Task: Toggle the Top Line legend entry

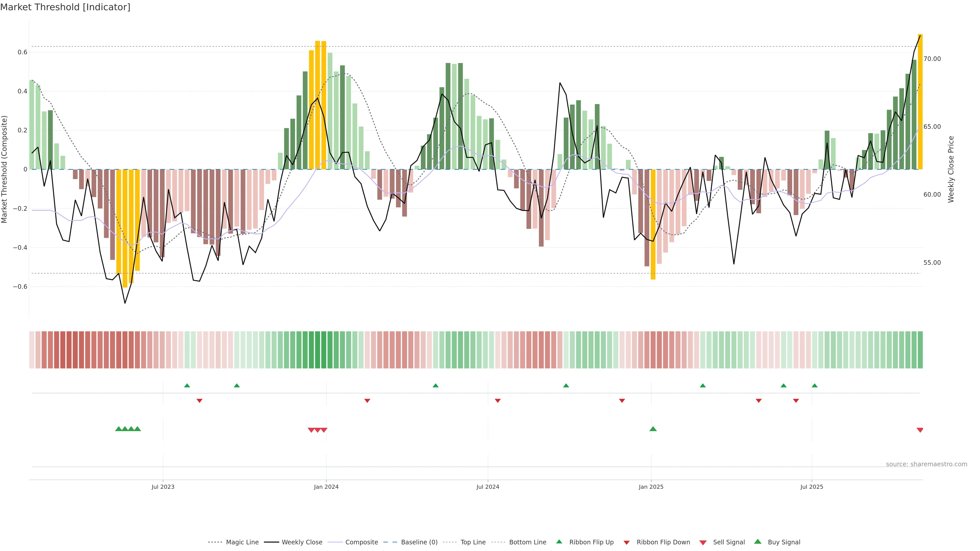Action: 473,542
